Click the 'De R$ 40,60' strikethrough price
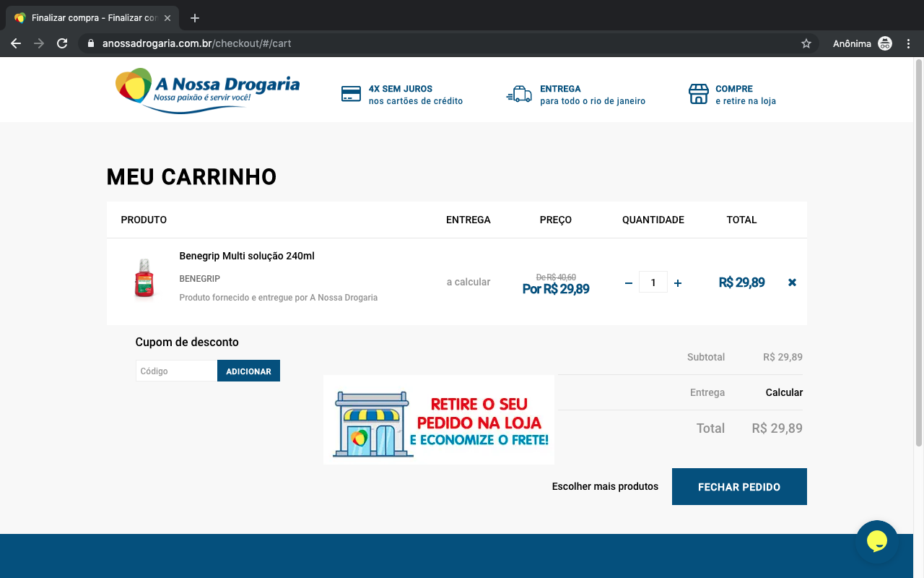Viewport: 924px width, 578px height. click(556, 277)
